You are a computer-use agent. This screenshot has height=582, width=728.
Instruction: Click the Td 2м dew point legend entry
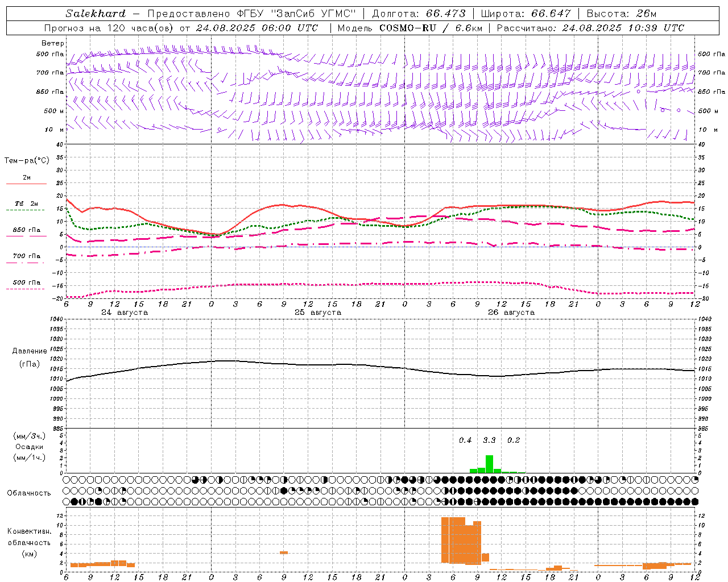(26, 203)
